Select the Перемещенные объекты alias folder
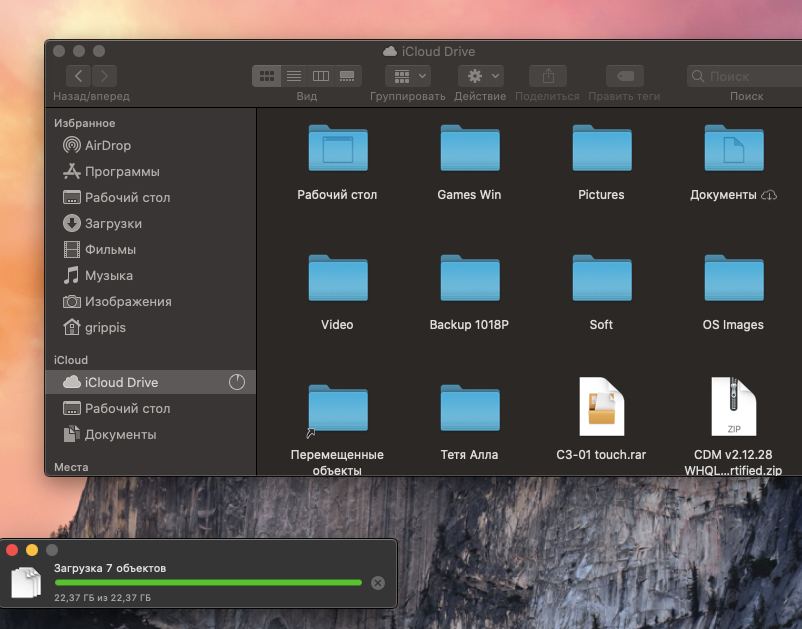Image resolution: width=802 pixels, height=629 pixels. pos(338,408)
